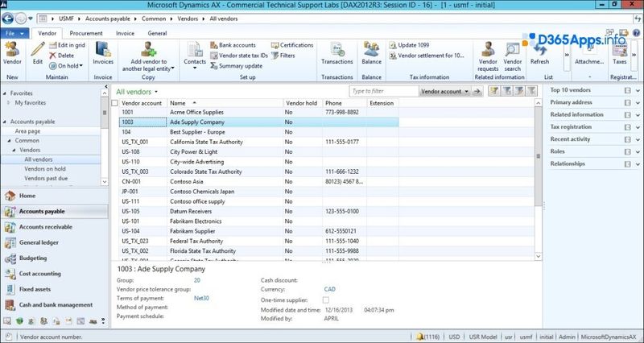Select Vendors on hold in navigation
The image size is (644, 343).
[45, 169]
